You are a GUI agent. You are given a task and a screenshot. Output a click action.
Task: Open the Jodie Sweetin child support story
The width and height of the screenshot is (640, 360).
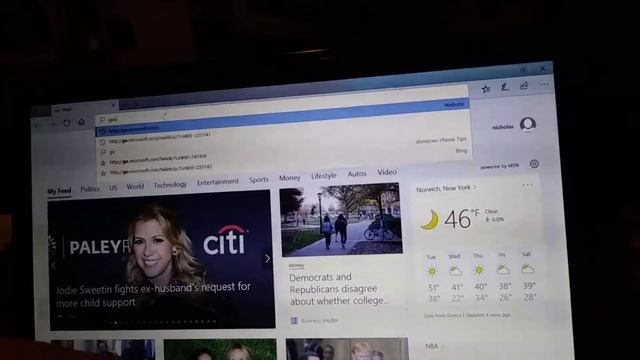point(153,295)
